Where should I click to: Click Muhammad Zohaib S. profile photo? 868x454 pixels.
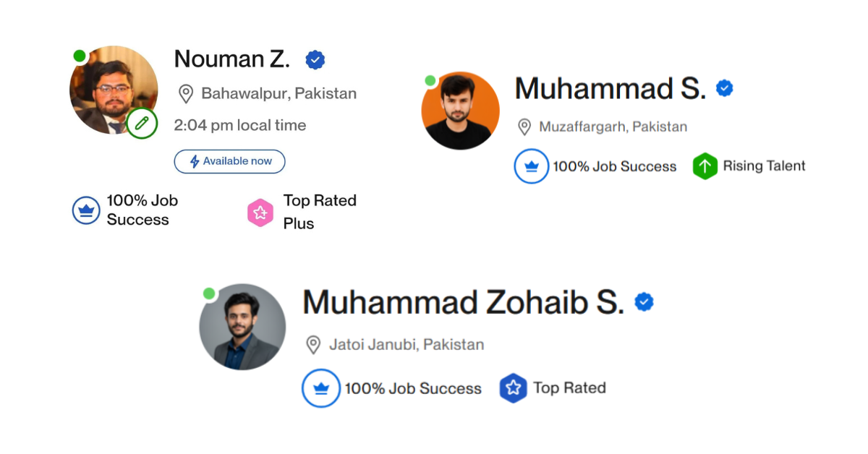click(242, 327)
